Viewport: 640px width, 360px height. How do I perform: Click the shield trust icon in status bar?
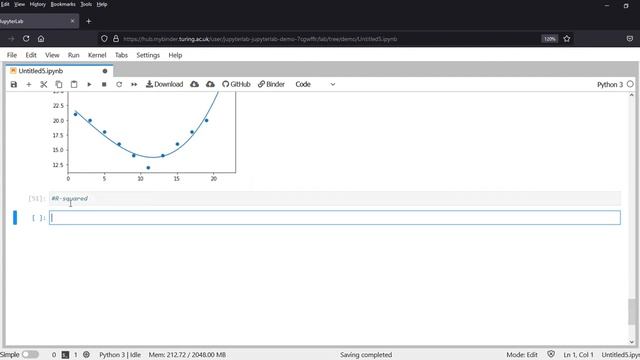tap(551, 354)
